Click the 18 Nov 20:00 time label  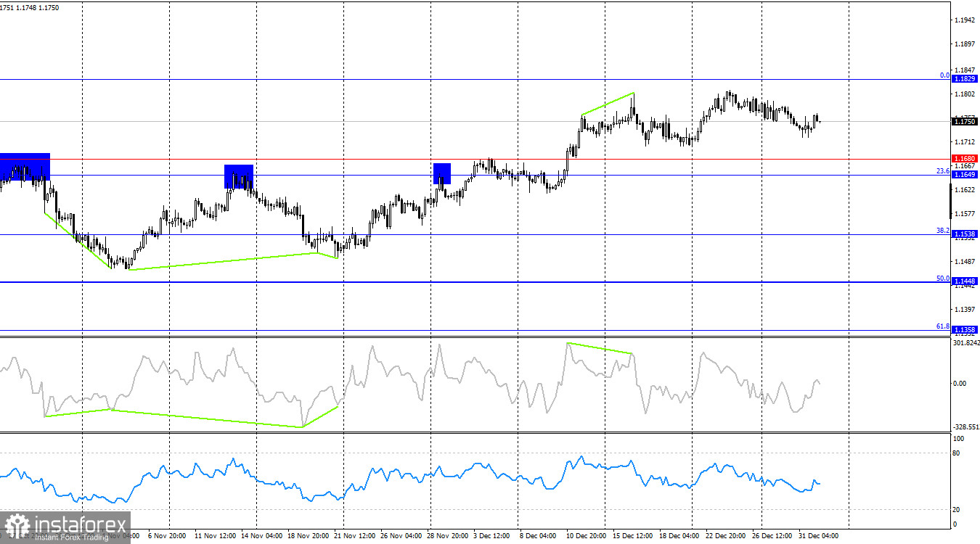tap(309, 537)
